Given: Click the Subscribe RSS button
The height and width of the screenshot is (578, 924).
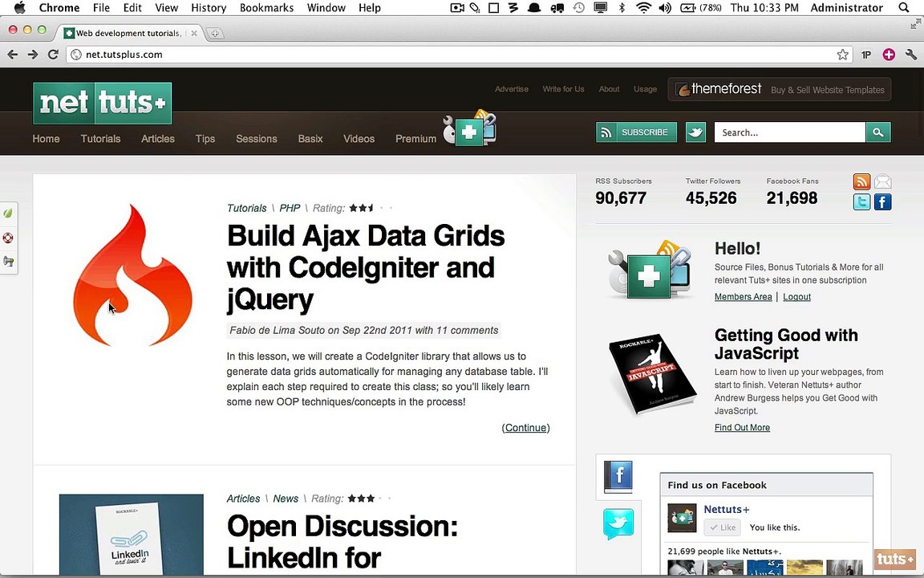Looking at the screenshot, I should coord(636,132).
